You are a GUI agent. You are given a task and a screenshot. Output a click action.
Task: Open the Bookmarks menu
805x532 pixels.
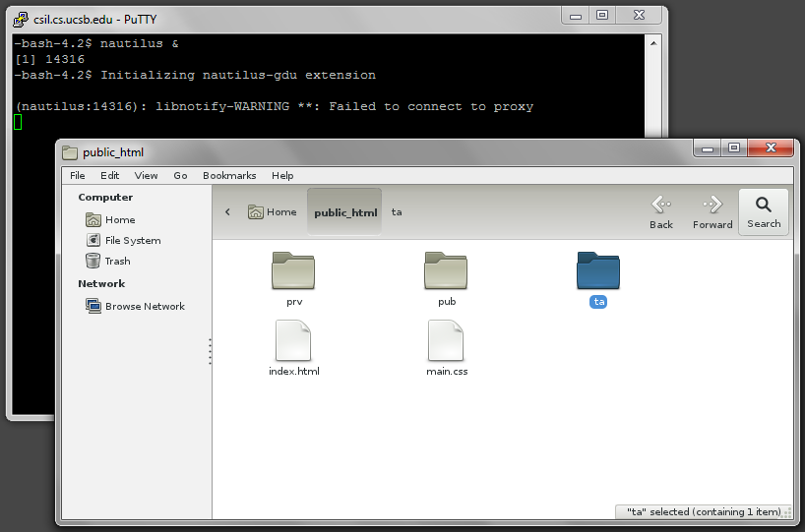(229, 175)
